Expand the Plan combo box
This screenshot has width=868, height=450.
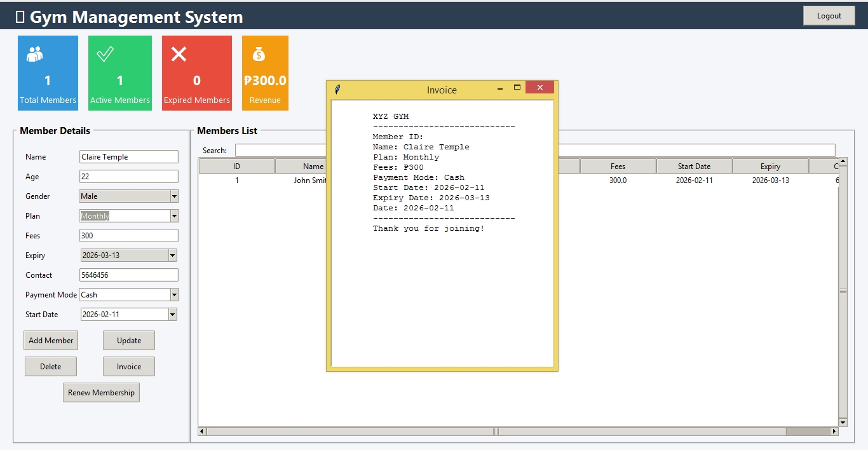pos(174,216)
